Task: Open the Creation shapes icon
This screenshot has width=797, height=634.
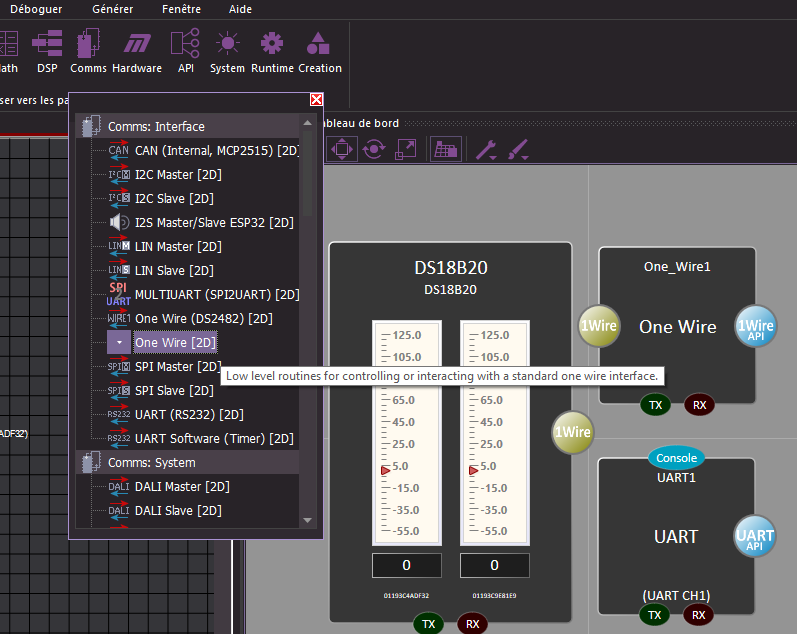Action: pyautogui.click(x=319, y=51)
